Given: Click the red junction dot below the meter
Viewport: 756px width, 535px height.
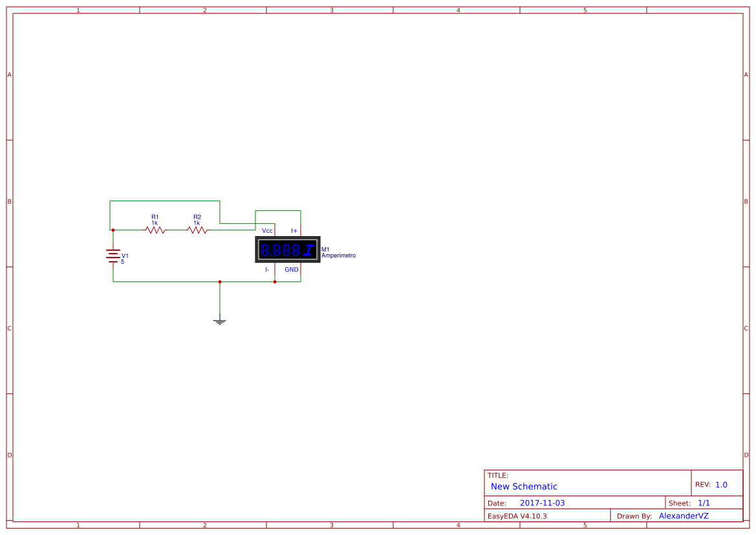Looking at the screenshot, I should (274, 281).
